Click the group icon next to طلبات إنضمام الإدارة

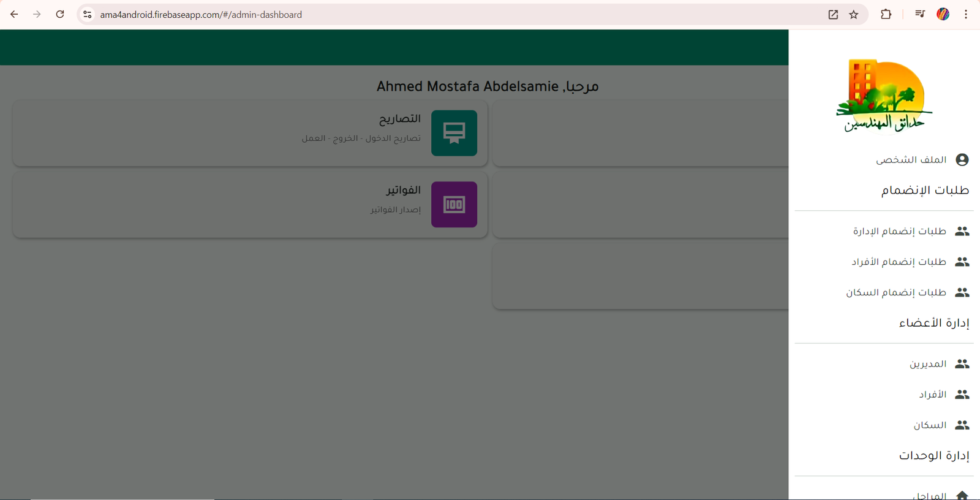(x=962, y=231)
